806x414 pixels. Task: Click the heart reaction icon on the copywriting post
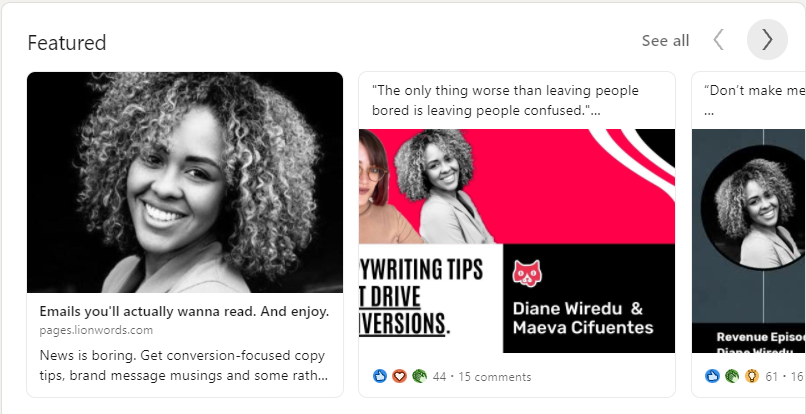tap(399, 376)
